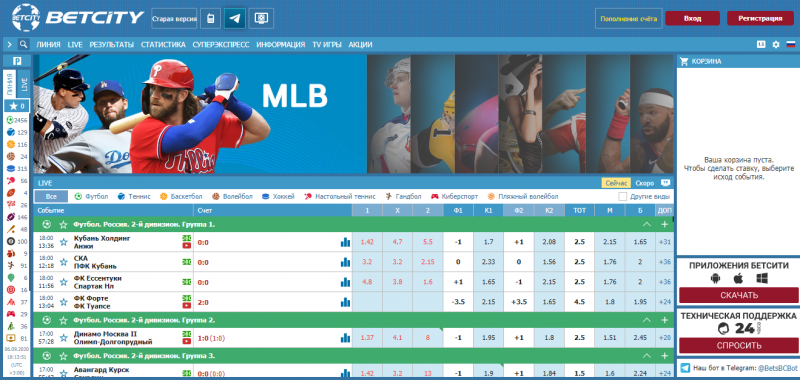800x380 pixels.
Task: Favorite the СКА – ПФК Кубань match star
Action: pos(64,262)
